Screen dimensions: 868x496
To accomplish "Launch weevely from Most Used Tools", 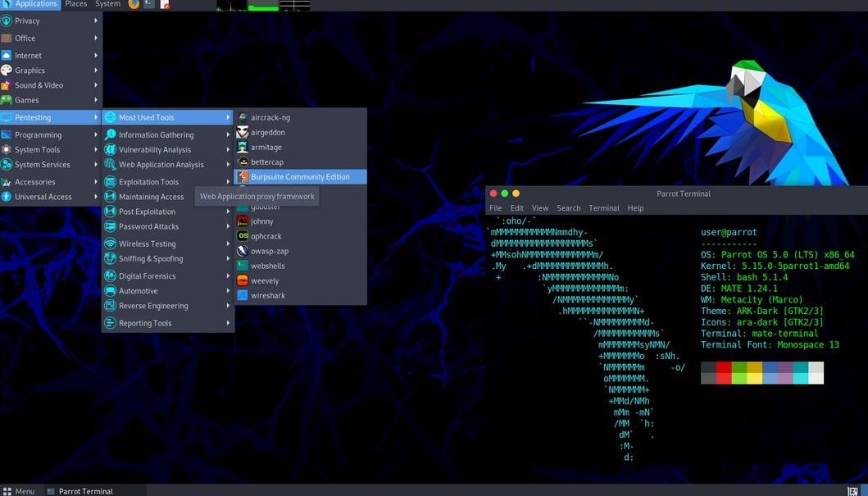I will [300, 281].
